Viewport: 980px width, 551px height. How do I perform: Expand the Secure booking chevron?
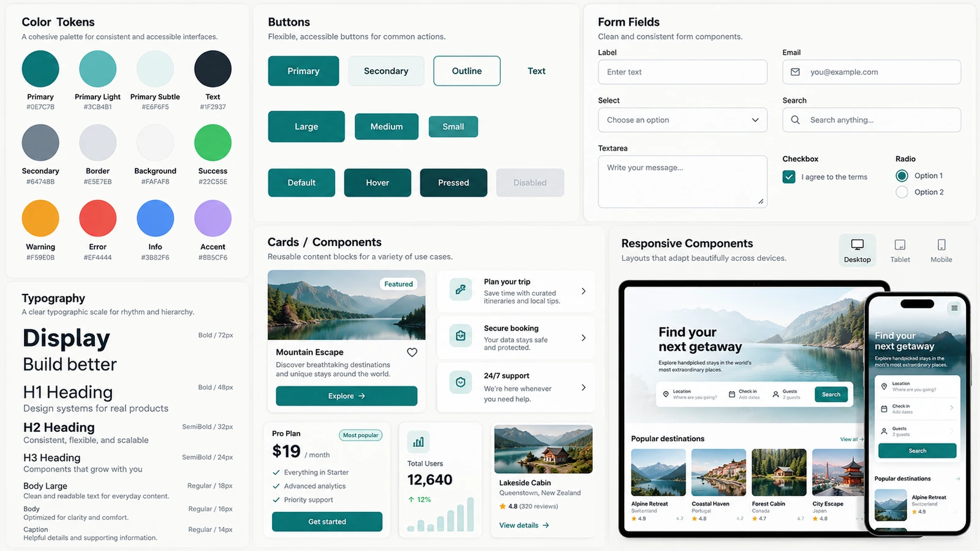[x=583, y=338]
